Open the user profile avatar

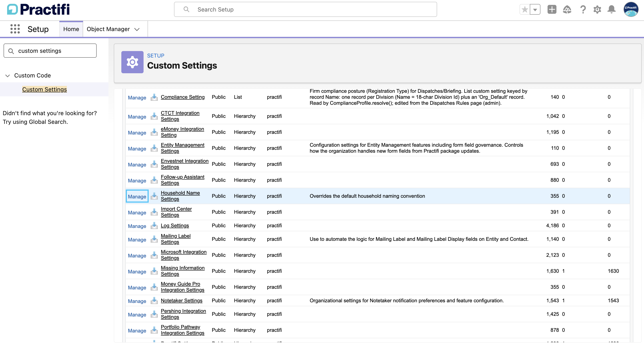631,10
